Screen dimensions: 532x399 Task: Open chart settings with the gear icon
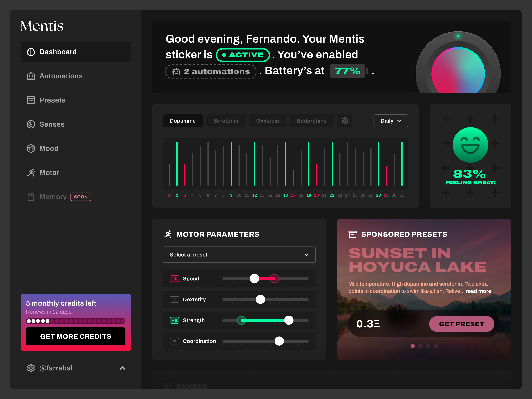(x=345, y=121)
